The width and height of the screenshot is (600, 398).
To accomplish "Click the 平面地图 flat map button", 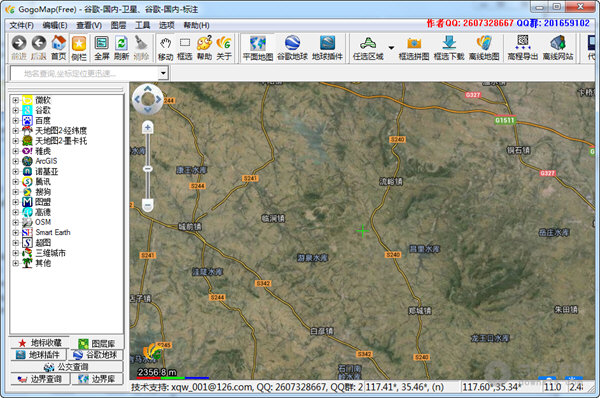I will pyautogui.click(x=258, y=47).
